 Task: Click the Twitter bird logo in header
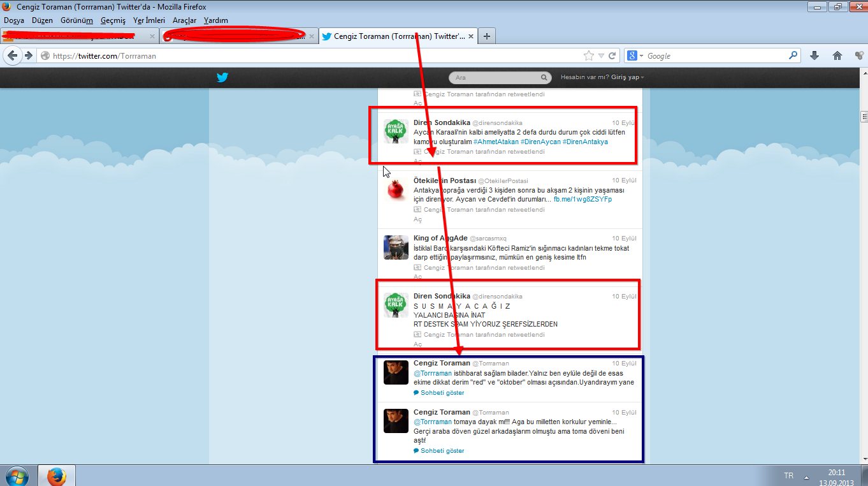[x=222, y=78]
